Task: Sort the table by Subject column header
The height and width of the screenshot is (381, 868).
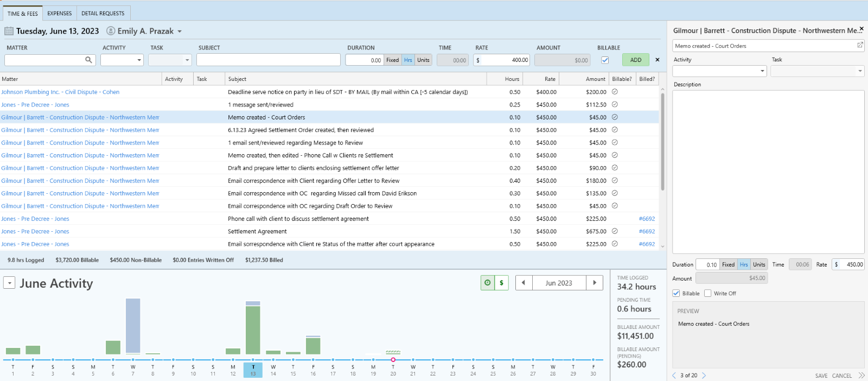Action: click(356, 79)
